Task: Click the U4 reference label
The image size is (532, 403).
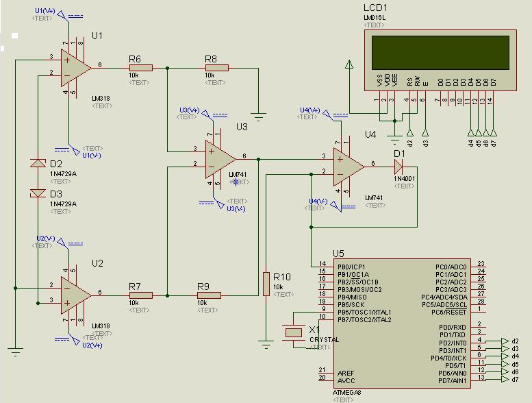Action: pos(370,134)
